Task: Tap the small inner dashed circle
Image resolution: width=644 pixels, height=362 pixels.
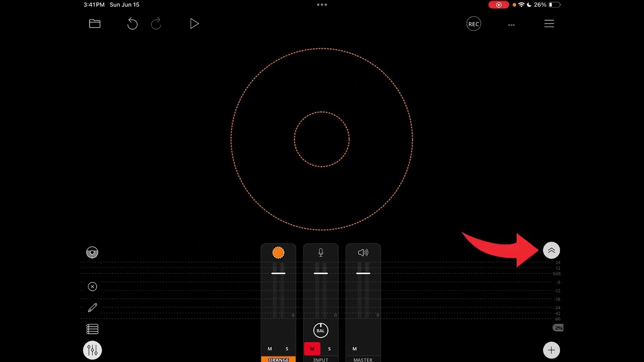Action: click(321, 139)
